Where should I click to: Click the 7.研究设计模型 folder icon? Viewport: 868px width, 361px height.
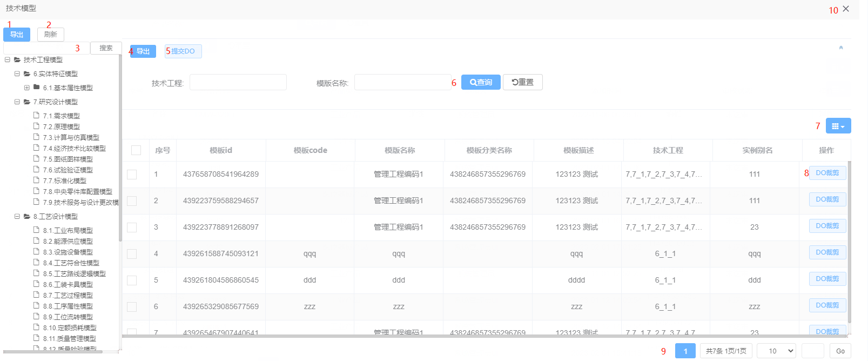click(27, 102)
